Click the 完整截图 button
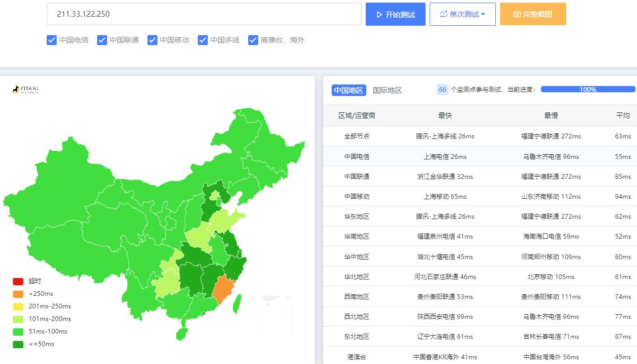637x364 pixels. (x=533, y=14)
